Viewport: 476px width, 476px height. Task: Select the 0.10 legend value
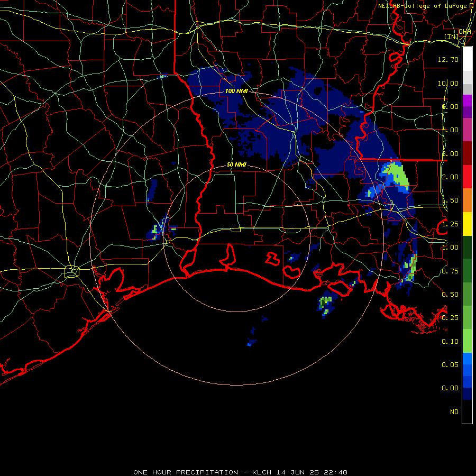pos(450,342)
